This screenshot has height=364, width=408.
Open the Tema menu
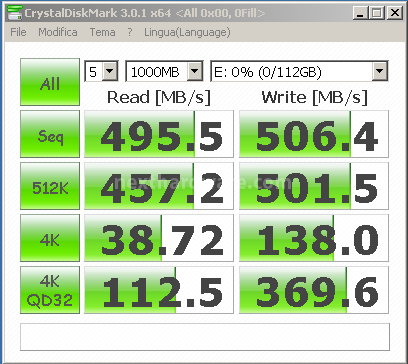tap(102, 32)
